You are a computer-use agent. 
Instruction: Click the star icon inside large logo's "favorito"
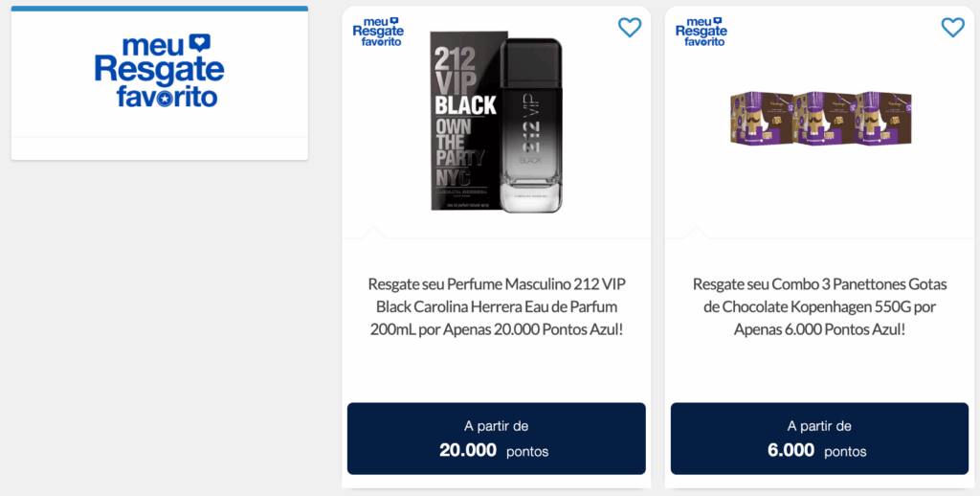tap(165, 99)
